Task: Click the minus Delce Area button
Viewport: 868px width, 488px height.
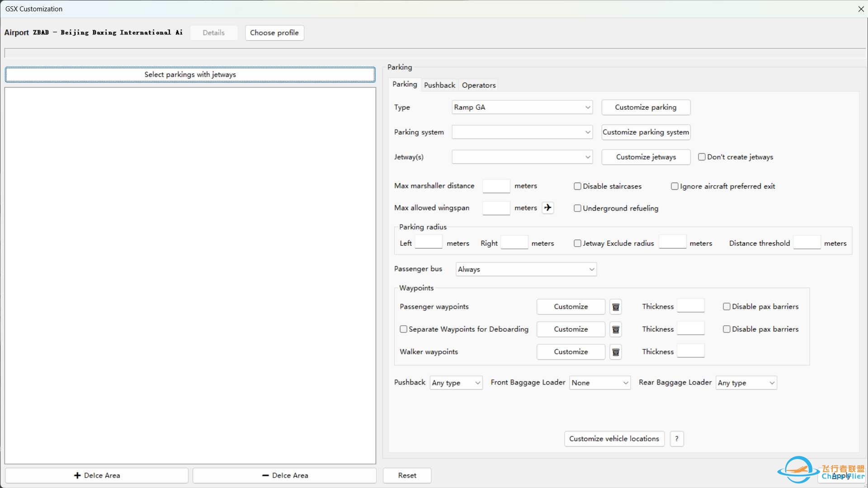Action: pos(285,475)
